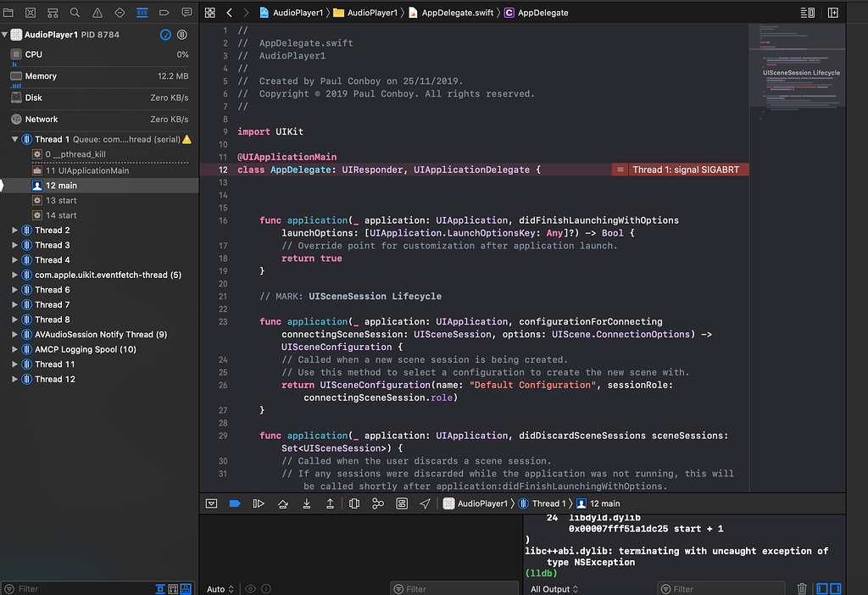The image size is (868, 595).
Task: Open the memory graph debugger
Action: click(x=378, y=503)
